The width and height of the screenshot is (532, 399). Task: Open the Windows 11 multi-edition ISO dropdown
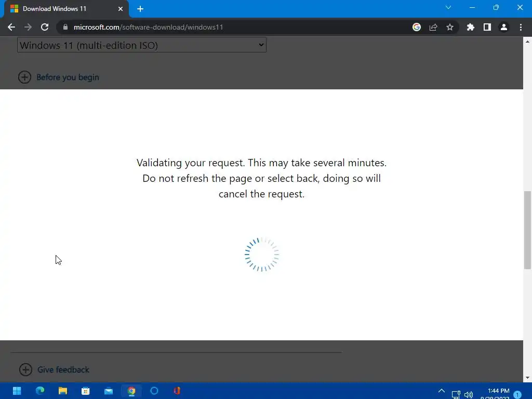click(x=141, y=45)
